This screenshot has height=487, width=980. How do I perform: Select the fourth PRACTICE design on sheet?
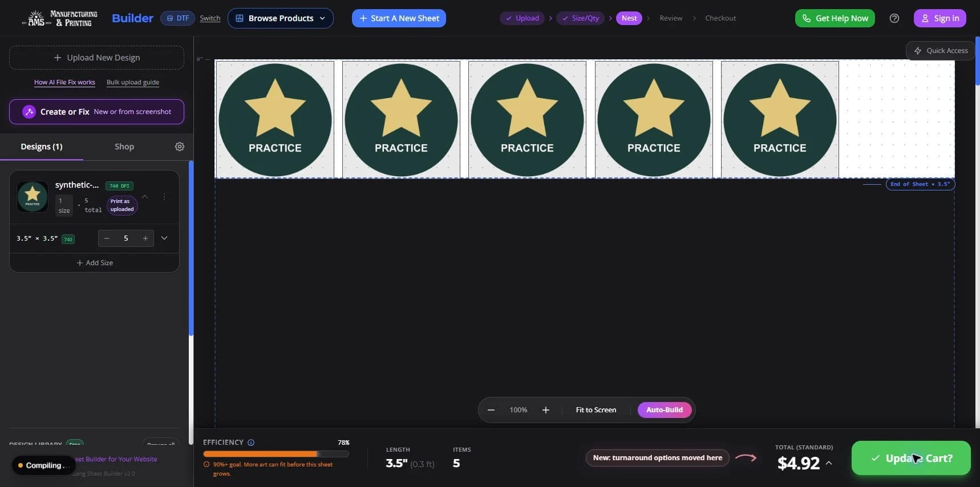point(654,120)
